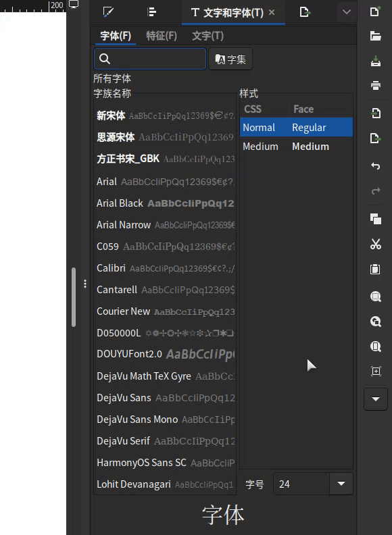Click the search magnifier icon in the font field
The width and height of the screenshot is (392, 535).
click(105, 59)
